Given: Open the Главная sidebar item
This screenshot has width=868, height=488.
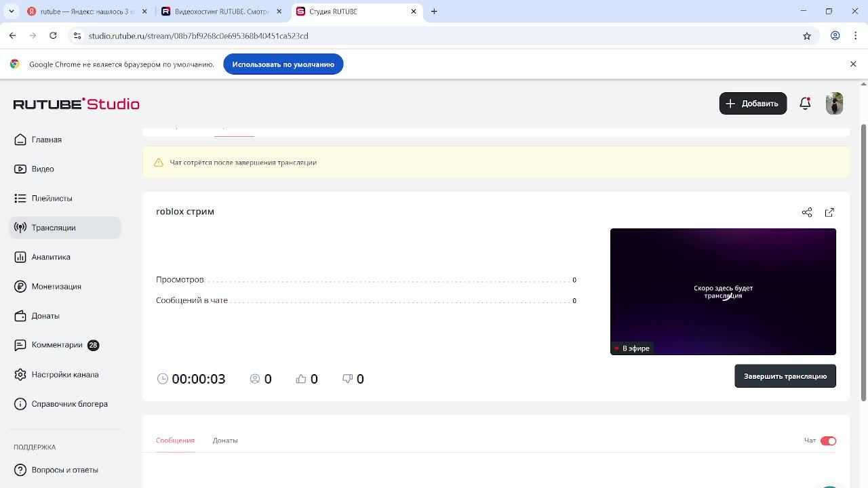Looking at the screenshot, I should tap(65, 140).
